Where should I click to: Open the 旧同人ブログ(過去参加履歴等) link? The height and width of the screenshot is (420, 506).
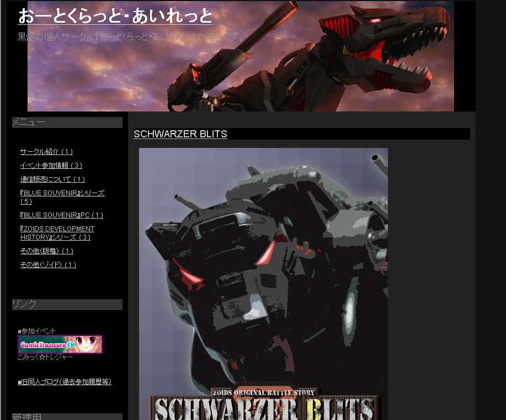click(65, 381)
